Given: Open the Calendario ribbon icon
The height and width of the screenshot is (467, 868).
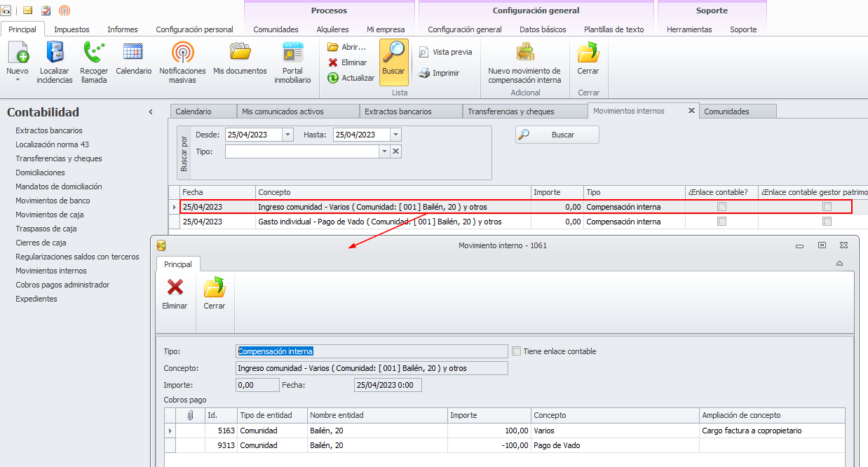Looking at the screenshot, I should pos(133,53).
